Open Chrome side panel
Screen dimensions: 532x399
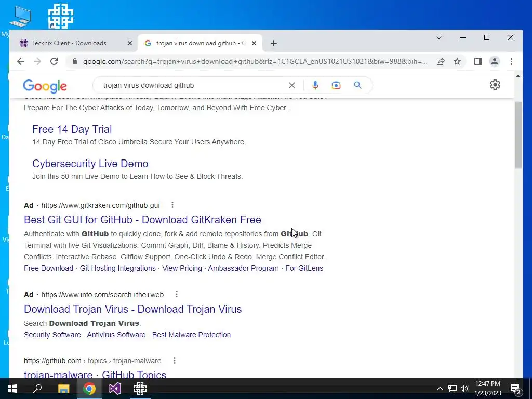point(478,61)
